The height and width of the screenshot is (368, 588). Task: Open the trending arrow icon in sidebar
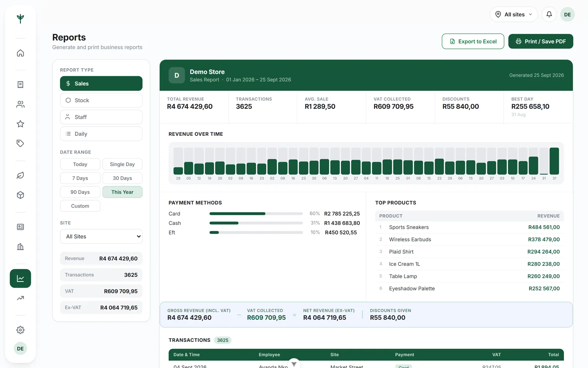click(20, 298)
